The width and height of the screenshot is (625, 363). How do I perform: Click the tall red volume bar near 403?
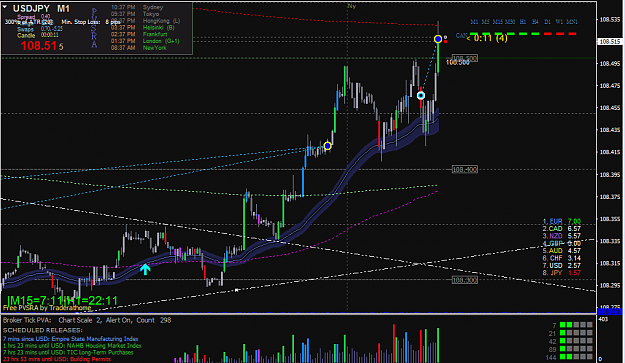(x=394, y=343)
